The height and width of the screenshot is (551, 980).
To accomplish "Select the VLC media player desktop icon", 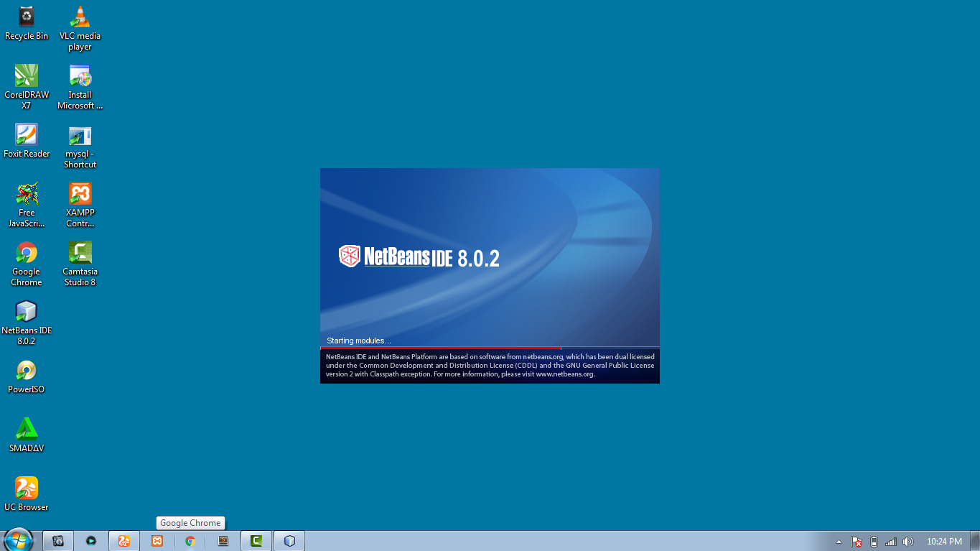I will 80,29.
